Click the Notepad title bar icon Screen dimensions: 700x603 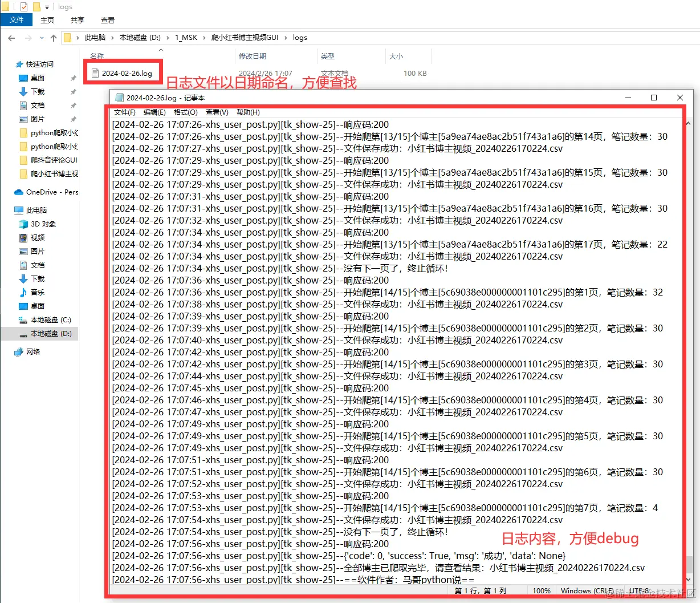tap(119, 98)
